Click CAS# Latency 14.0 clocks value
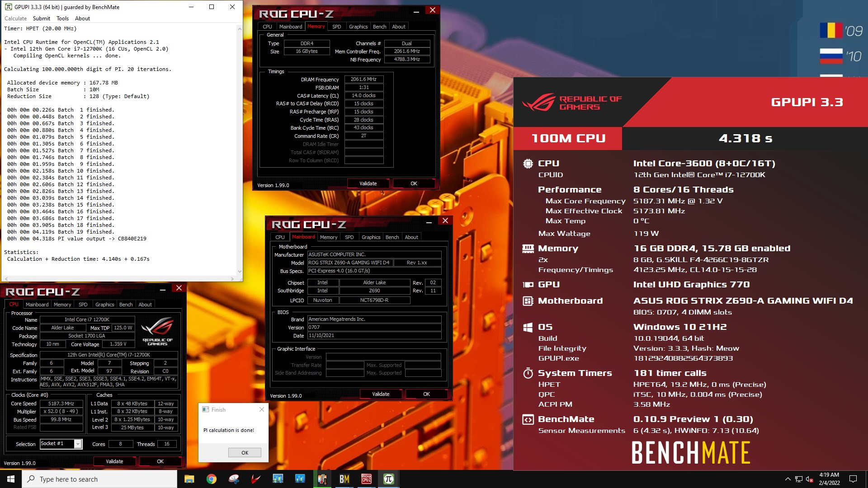Viewport: 868px width, 488px height. [x=364, y=95]
